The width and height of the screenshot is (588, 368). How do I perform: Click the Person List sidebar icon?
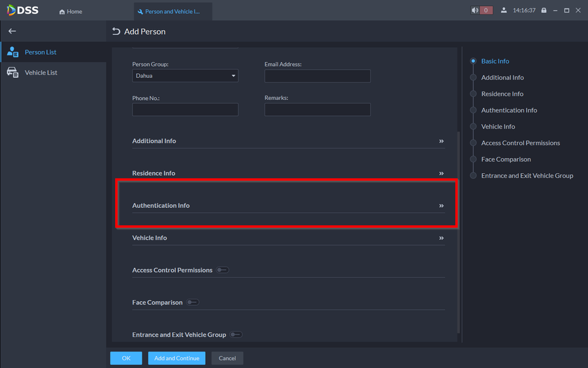coord(12,52)
